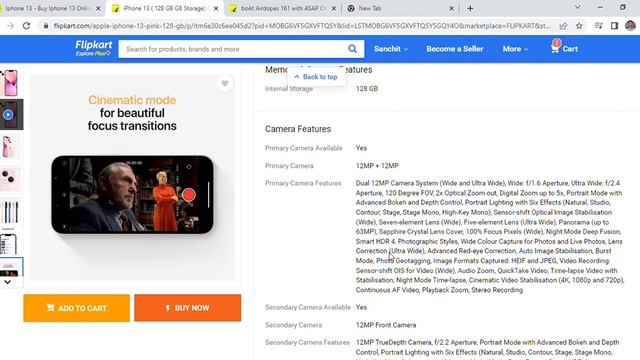Click the Become a Seller link
640x360 pixels.
point(455,49)
